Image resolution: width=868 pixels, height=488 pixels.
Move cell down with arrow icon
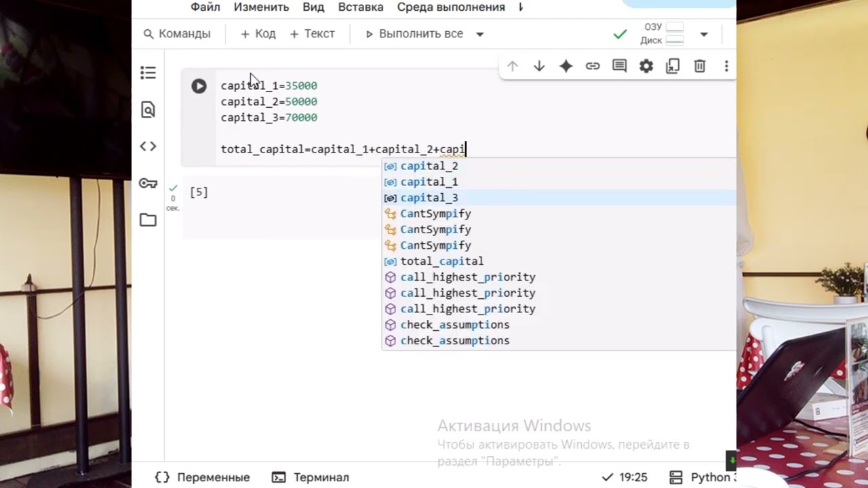(x=539, y=66)
